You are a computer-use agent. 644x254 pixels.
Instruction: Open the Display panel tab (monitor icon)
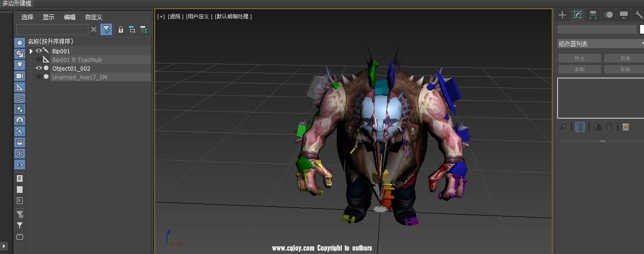click(x=624, y=15)
